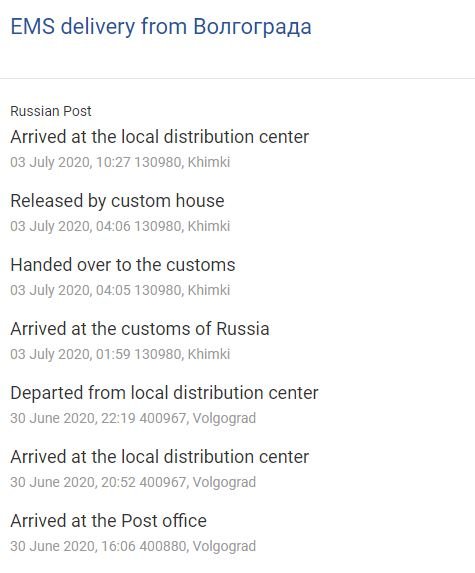Image resolution: width=475 pixels, height=573 pixels.
Task: Click the '03 July 2020, 01:59' timestamp
Action: (x=70, y=354)
